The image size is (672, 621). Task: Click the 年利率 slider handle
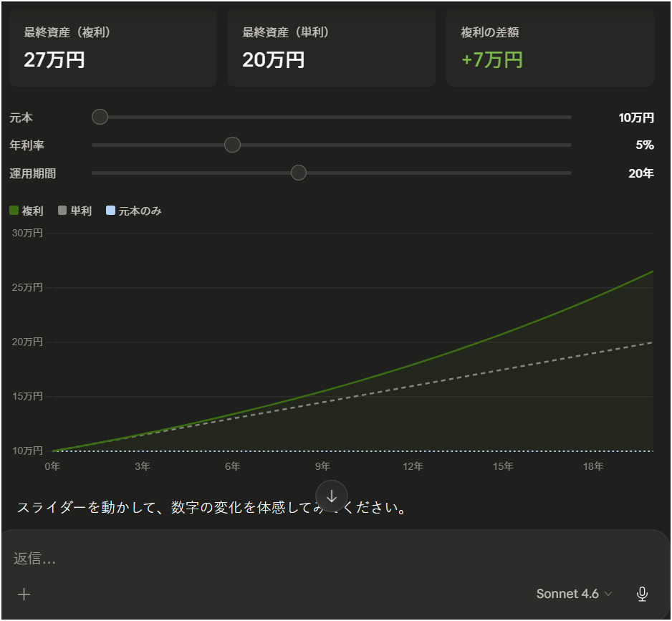coord(232,145)
